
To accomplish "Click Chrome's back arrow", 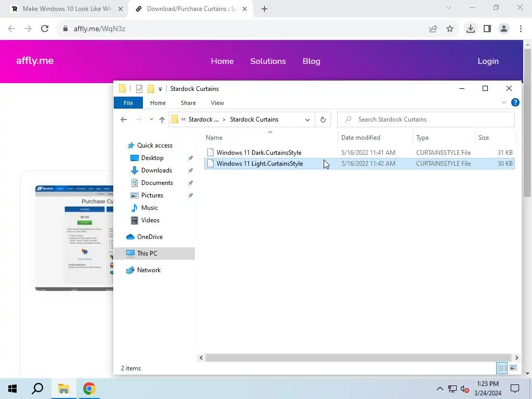I will [11, 29].
